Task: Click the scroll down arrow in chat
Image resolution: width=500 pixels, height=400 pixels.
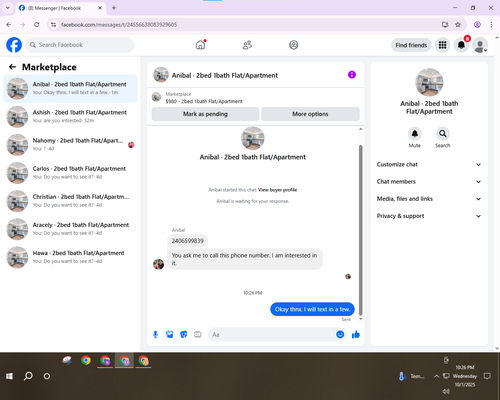Action: [360, 319]
